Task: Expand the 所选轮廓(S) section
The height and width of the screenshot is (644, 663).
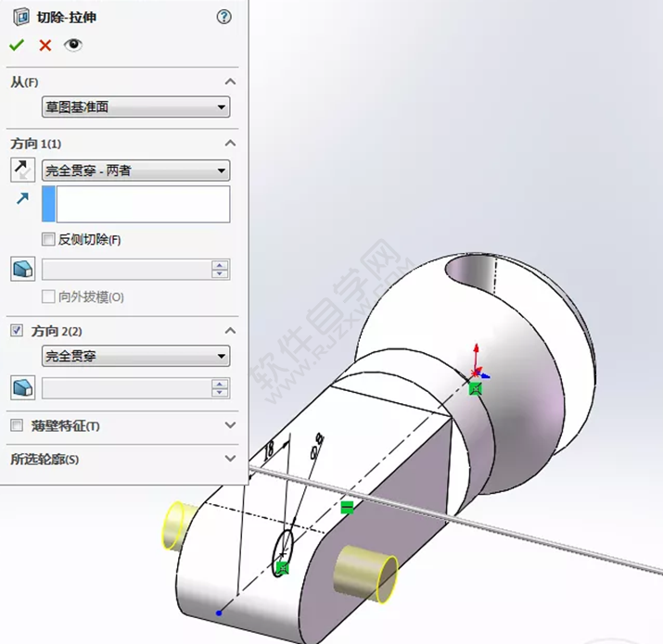Action: [231, 458]
